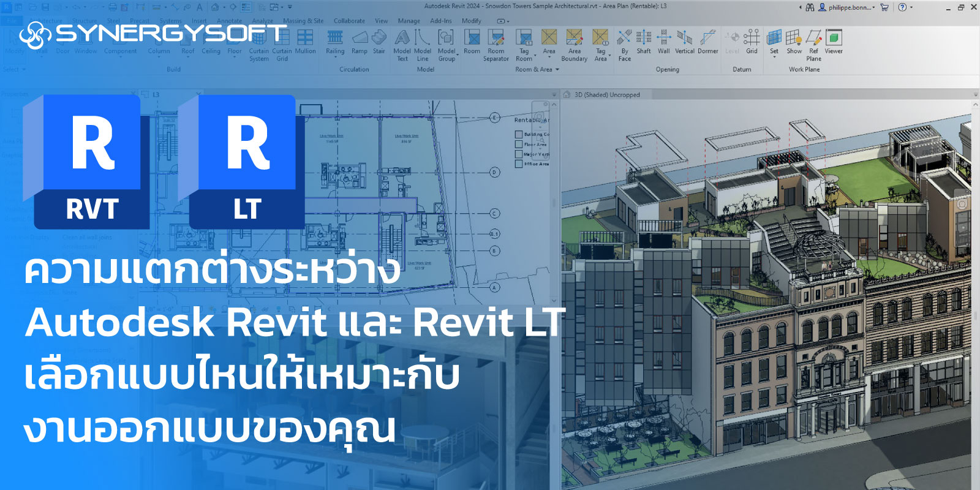
Task: Click the Floor Area legend color swatch
Action: coord(518,144)
